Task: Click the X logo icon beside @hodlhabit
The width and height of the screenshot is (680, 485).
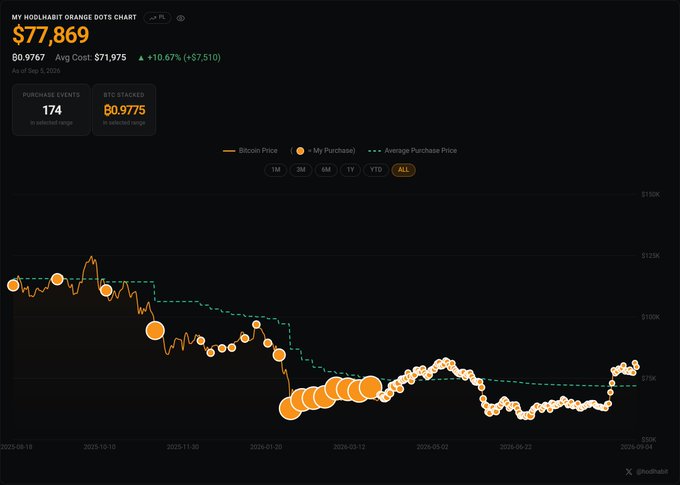Action: pyautogui.click(x=628, y=472)
